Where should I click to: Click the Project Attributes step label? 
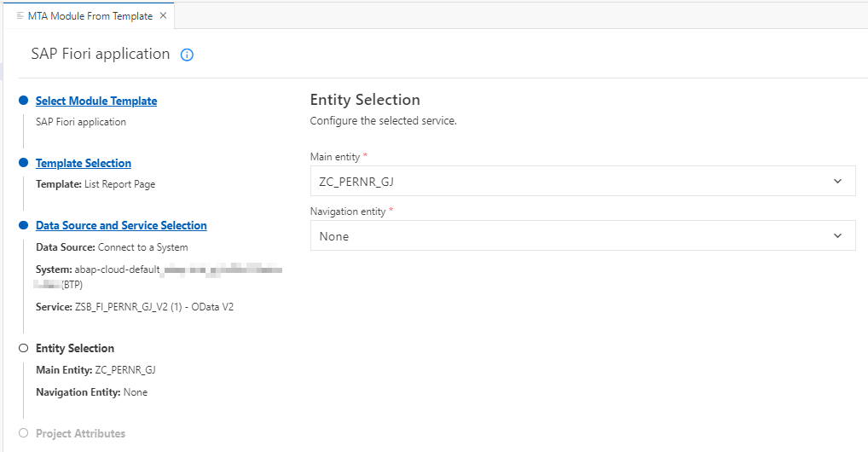tap(81, 434)
